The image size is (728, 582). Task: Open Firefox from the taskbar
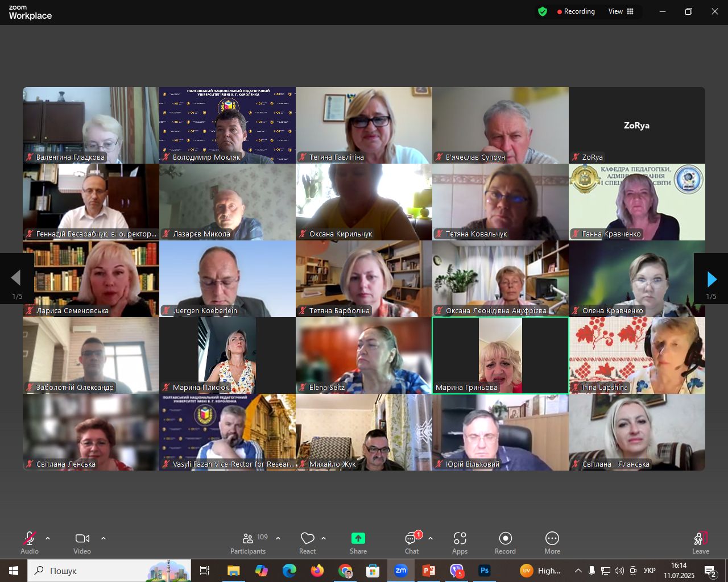pos(317,571)
